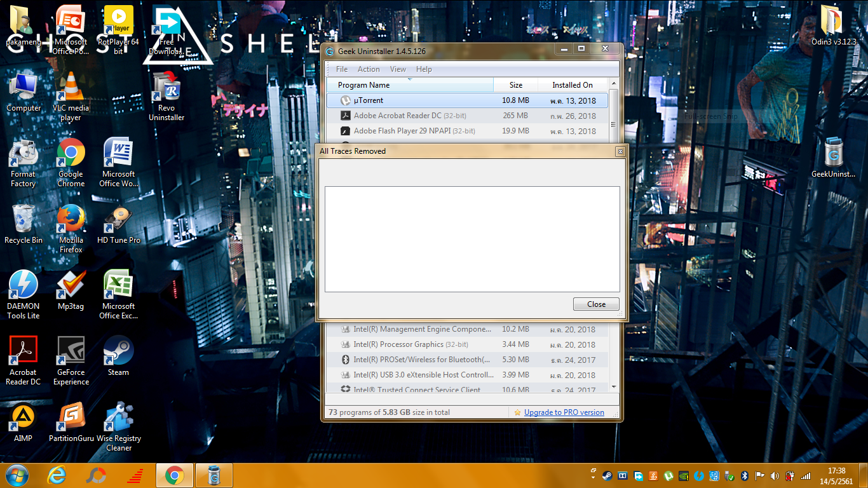Launch Internet Explorer from the taskbar
Image resolution: width=868 pixels, height=488 pixels.
pyautogui.click(x=57, y=475)
